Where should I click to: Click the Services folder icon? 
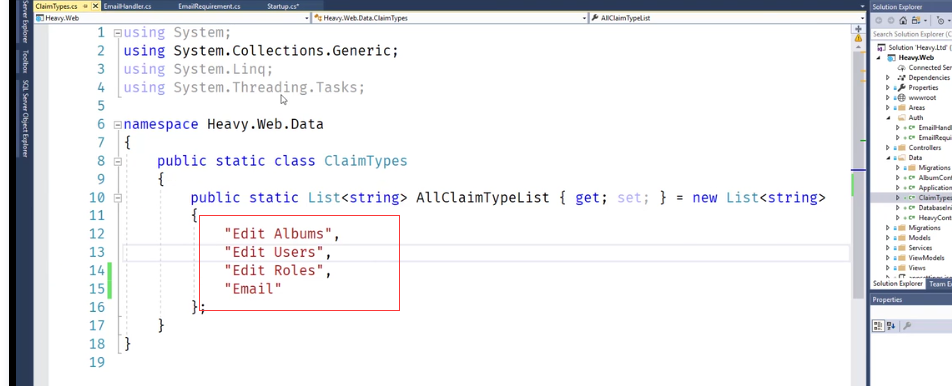pyautogui.click(x=902, y=248)
